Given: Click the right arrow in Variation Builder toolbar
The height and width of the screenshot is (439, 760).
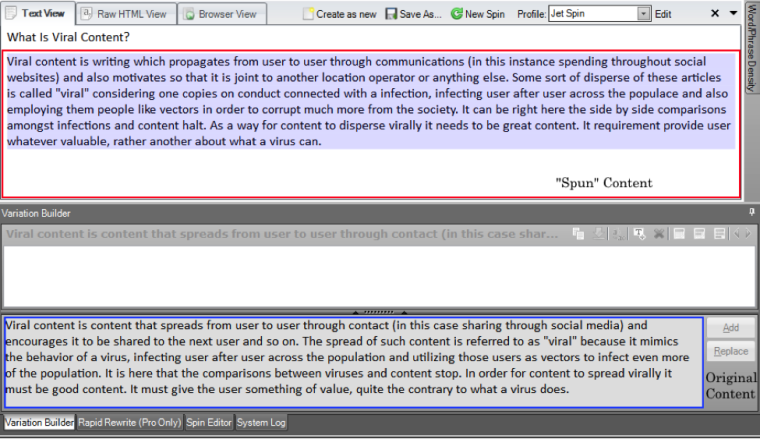Looking at the screenshot, I should click(x=746, y=234).
